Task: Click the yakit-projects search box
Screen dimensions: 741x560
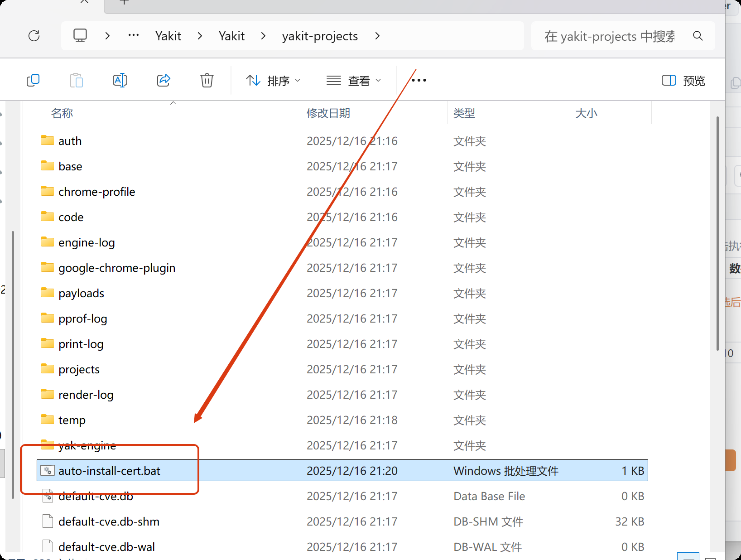Action: (x=609, y=36)
